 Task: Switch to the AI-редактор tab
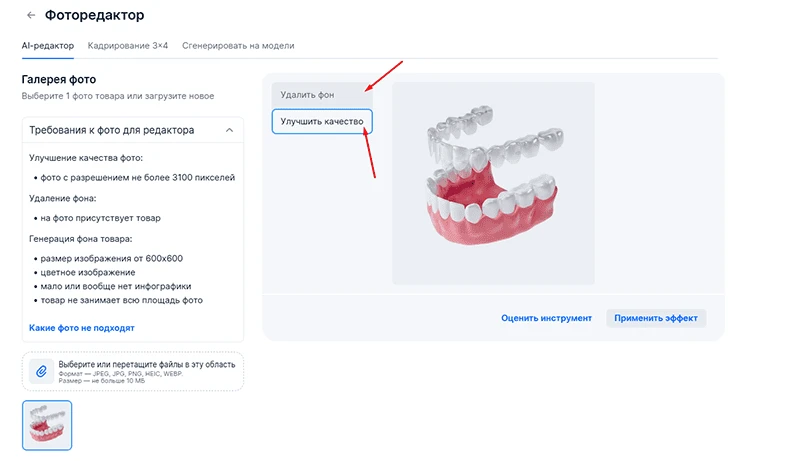(47, 45)
